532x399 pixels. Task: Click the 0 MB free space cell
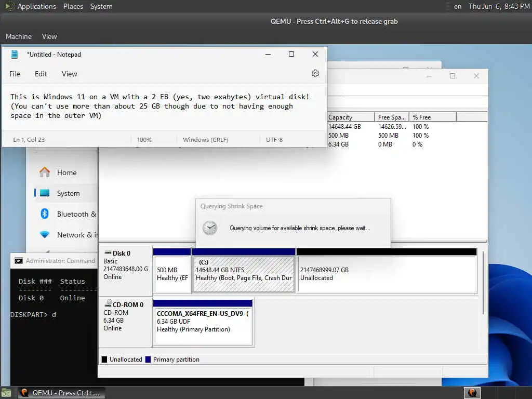(x=385, y=144)
